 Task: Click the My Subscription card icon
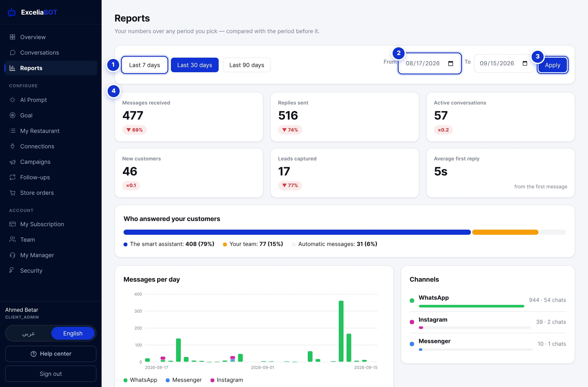tap(12, 224)
